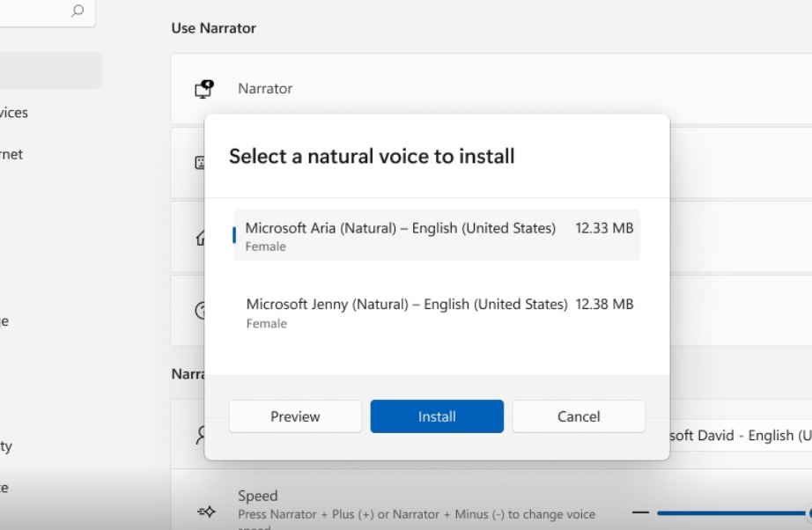
Task: Click the 'Speed' setting label
Action: tap(258, 496)
